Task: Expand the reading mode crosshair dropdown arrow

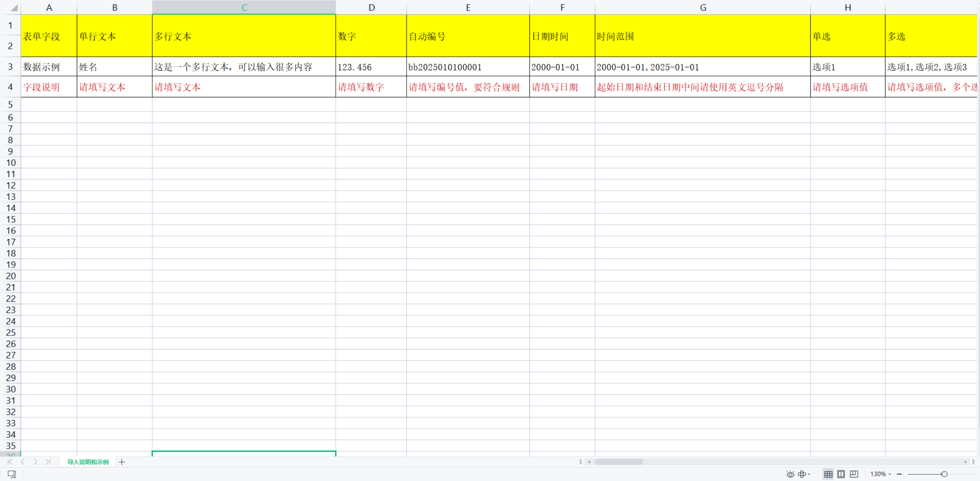Action: 809,474
